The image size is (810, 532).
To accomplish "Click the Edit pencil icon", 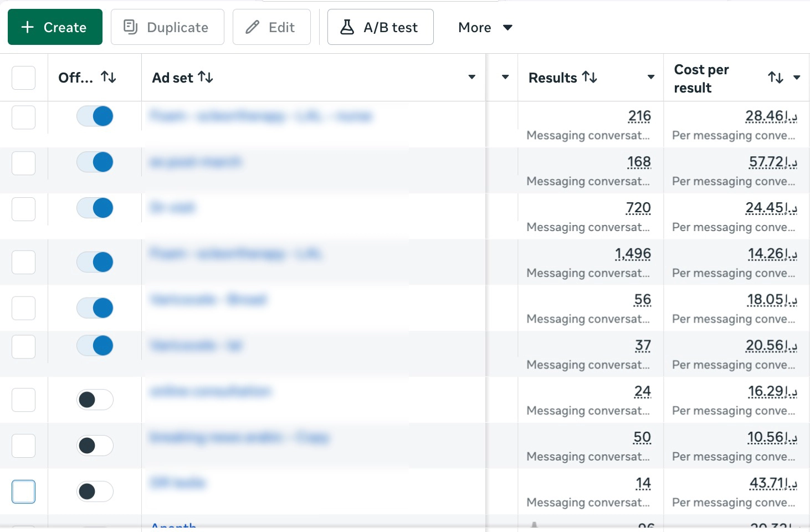I will point(253,27).
